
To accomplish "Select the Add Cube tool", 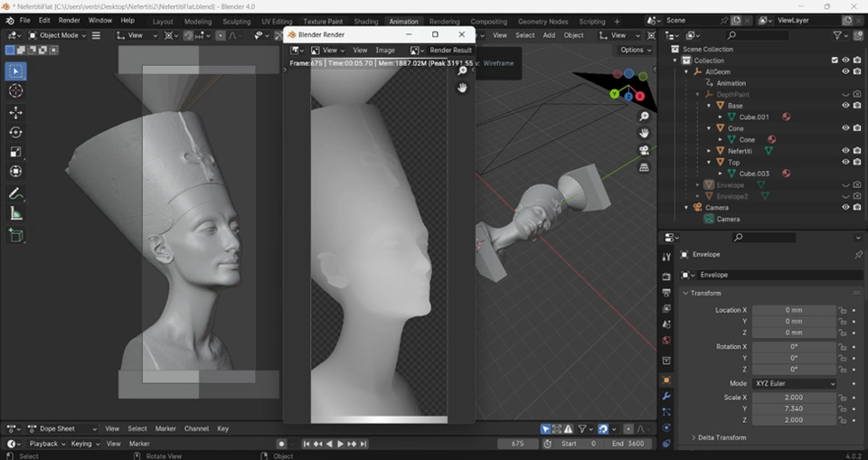I will [15, 235].
